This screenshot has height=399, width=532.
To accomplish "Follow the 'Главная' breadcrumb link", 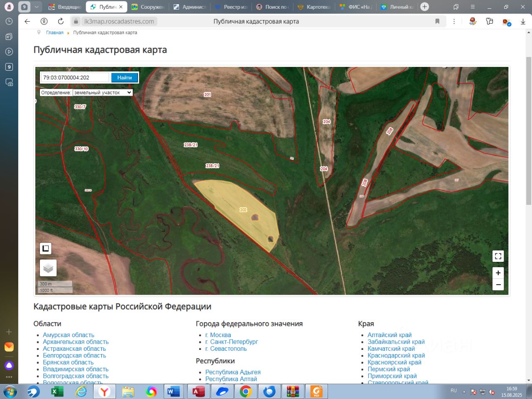I will [55, 32].
